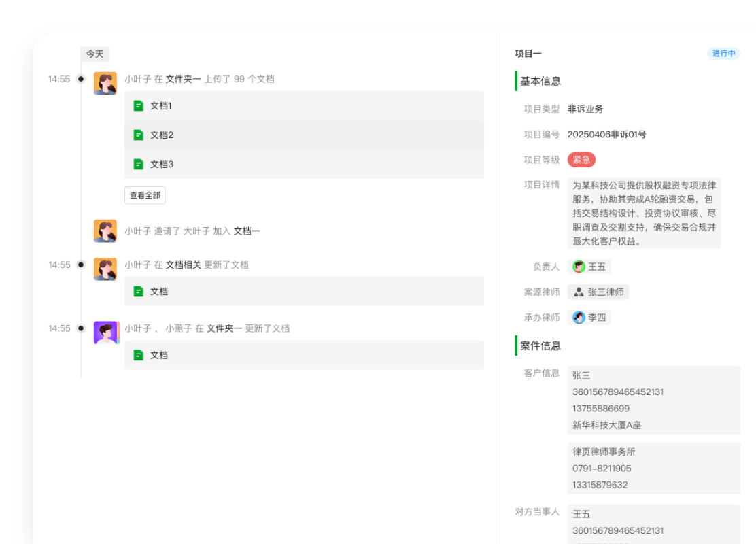Click the phone number 13315879632
The width and height of the screenshot is (756, 544).
[600, 485]
